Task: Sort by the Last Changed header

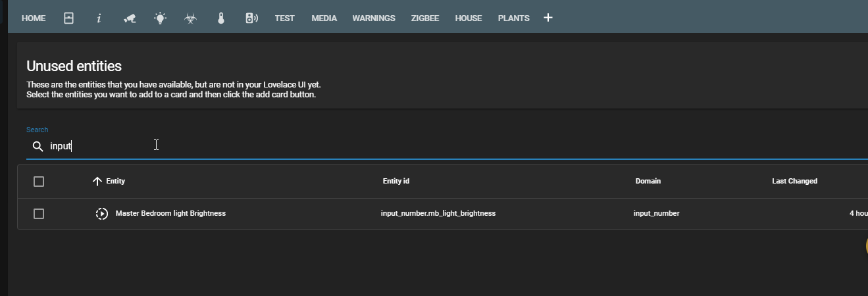Action: [794, 181]
